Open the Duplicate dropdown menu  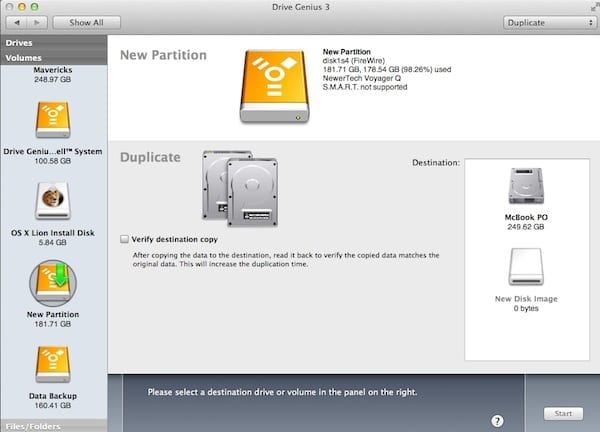[543, 22]
